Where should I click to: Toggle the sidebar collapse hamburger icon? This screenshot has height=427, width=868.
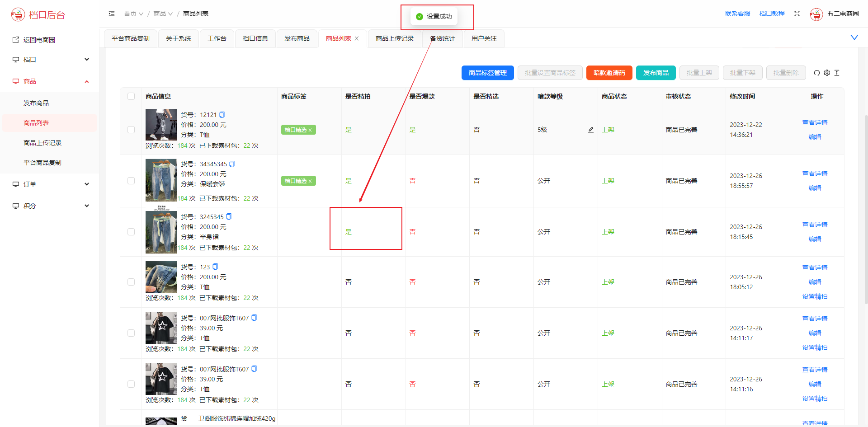112,14
